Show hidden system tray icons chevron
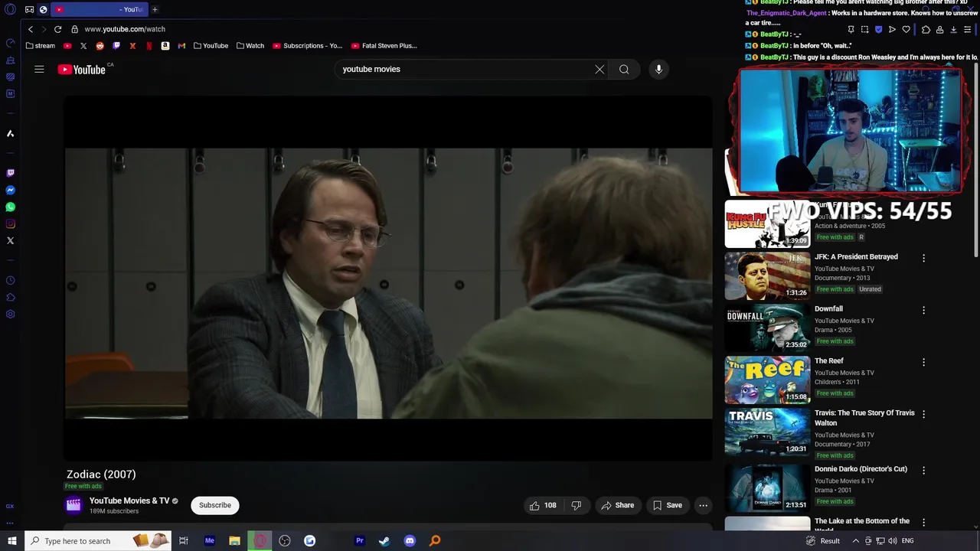Image resolution: width=980 pixels, height=551 pixels. (855, 541)
